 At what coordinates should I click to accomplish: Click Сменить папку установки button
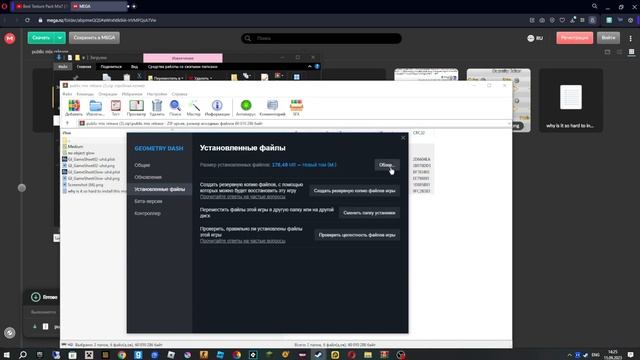tap(369, 213)
